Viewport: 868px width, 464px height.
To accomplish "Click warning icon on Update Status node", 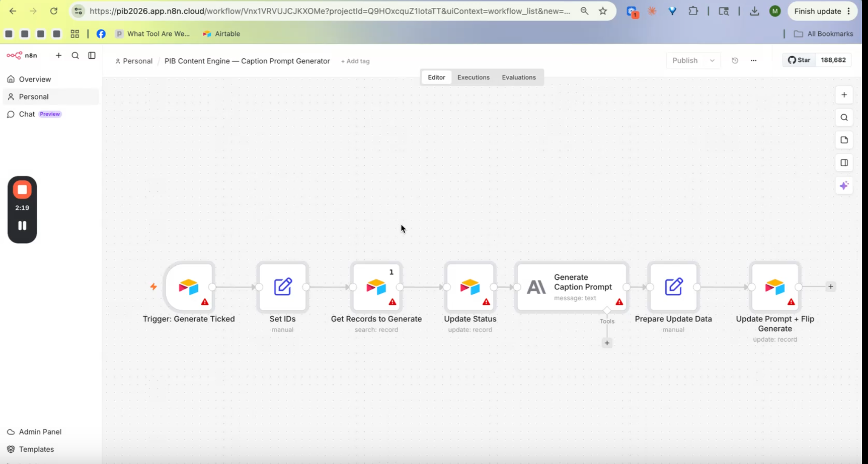I will pyautogui.click(x=486, y=302).
